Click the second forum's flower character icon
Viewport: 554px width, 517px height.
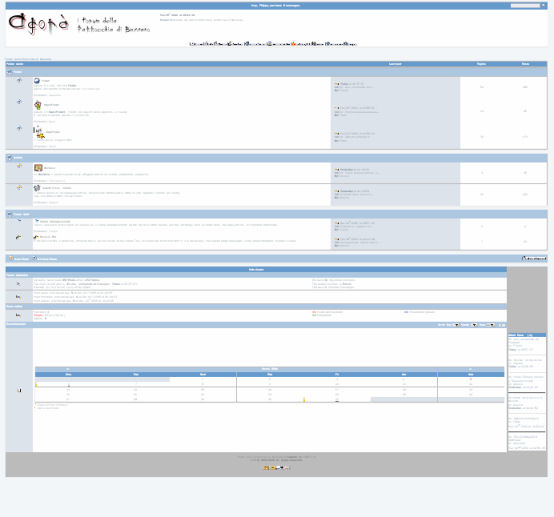click(38, 105)
